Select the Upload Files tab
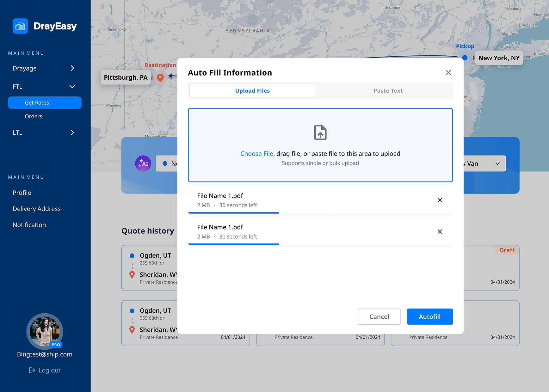This screenshot has width=549, height=392. 252,91
